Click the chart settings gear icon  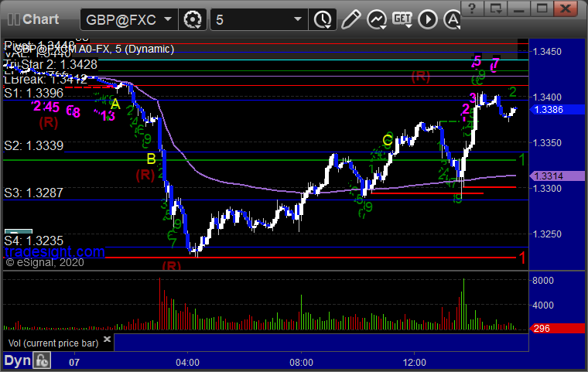(x=193, y=19)
